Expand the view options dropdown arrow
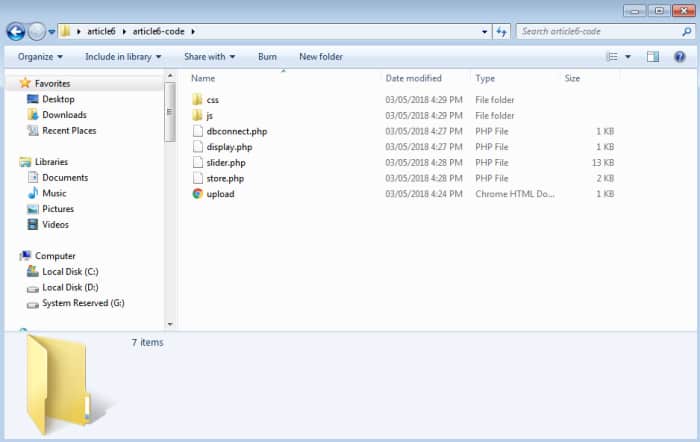Screen dimensions: 700x442 [628, 57]
